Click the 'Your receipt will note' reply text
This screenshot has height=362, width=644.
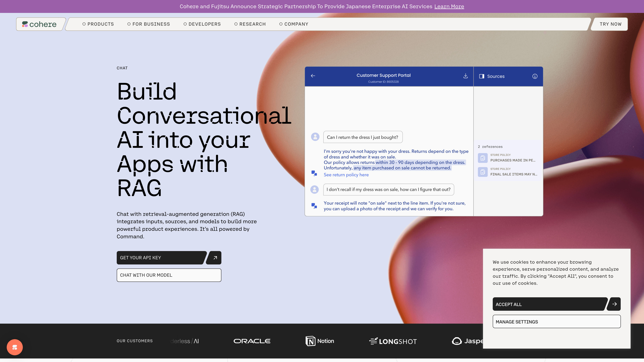coord(394,206)
